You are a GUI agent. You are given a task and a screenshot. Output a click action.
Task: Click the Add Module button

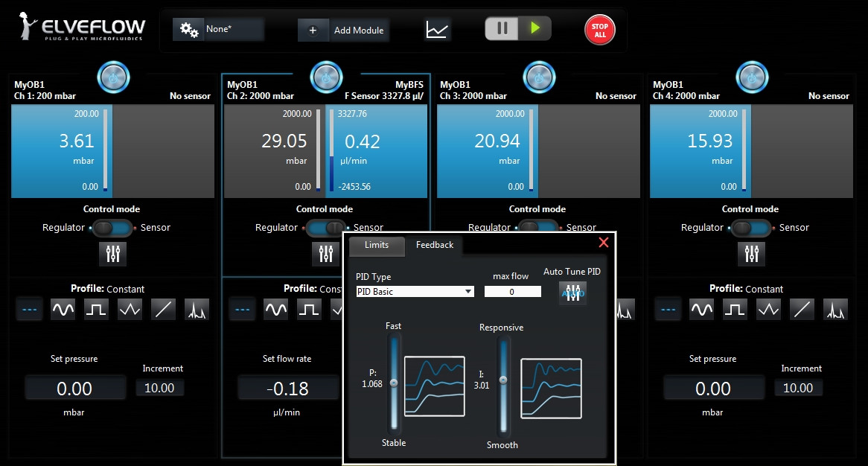point(344,30)
